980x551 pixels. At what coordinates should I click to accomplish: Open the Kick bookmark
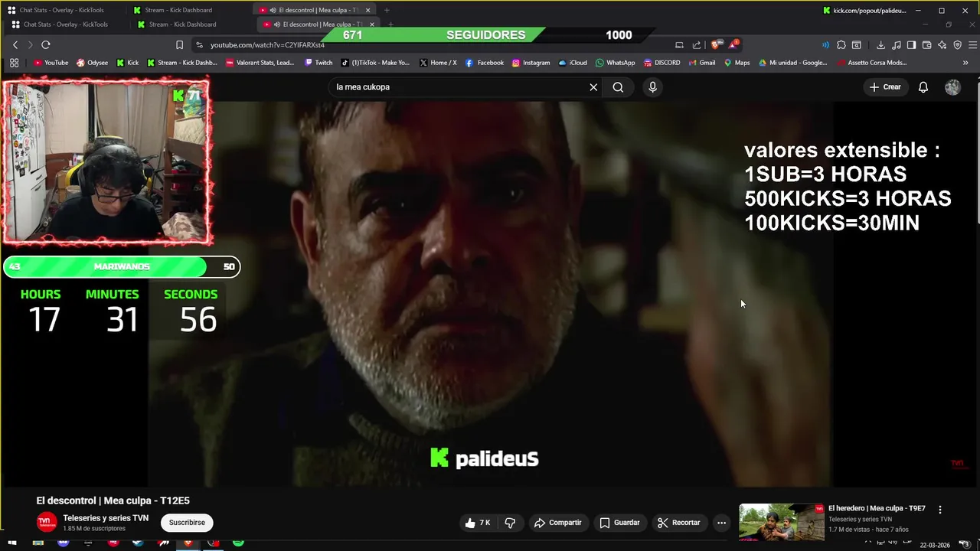coord(128,63)
